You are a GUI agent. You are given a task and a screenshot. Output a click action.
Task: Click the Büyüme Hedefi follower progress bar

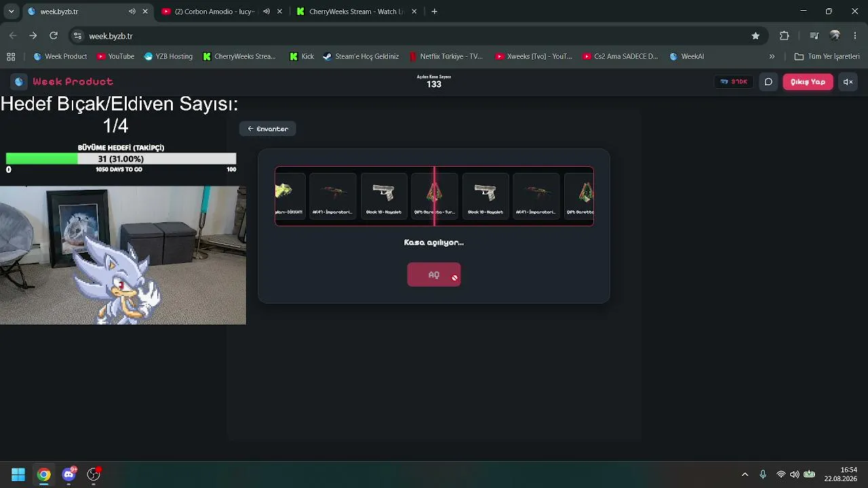pos(121,159)
